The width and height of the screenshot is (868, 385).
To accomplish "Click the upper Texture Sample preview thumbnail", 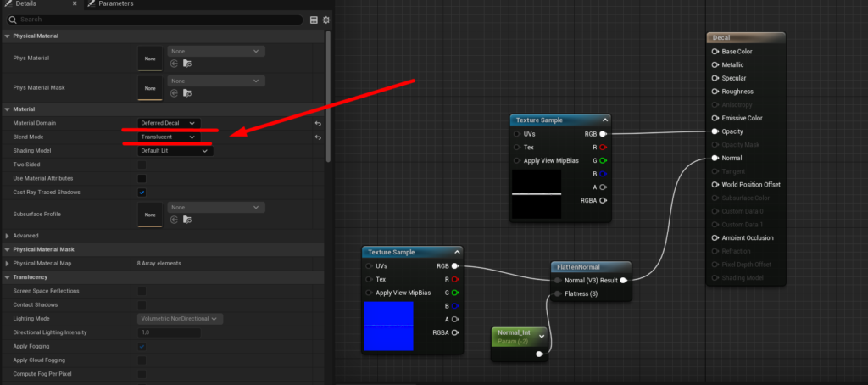I will pyautogui.click(x=537, y=194).
